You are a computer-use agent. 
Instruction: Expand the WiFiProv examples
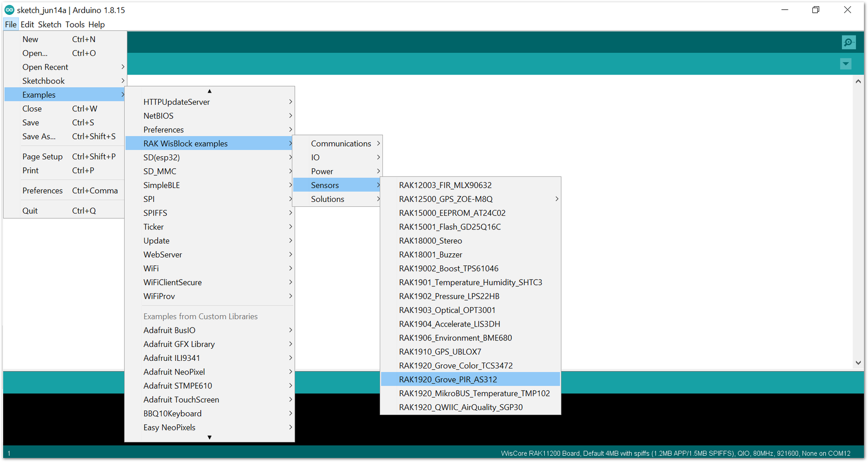pos(209,296)
